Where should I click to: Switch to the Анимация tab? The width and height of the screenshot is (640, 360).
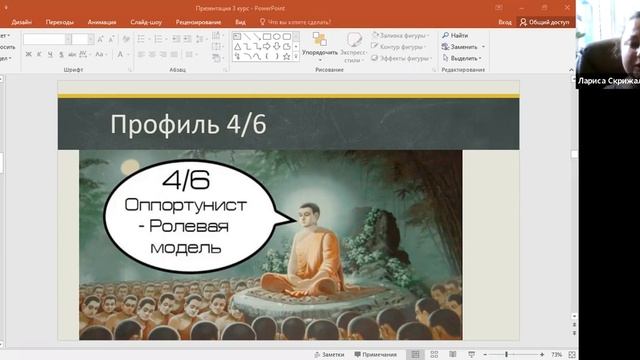(x=102, y=22)
